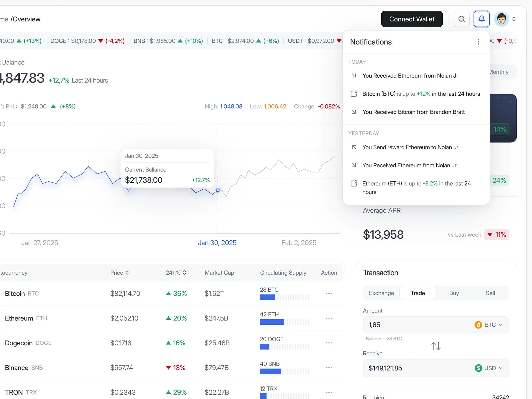Switch to the Exchange tab
The width and height of the screenshot is (532, 399).
381,293
